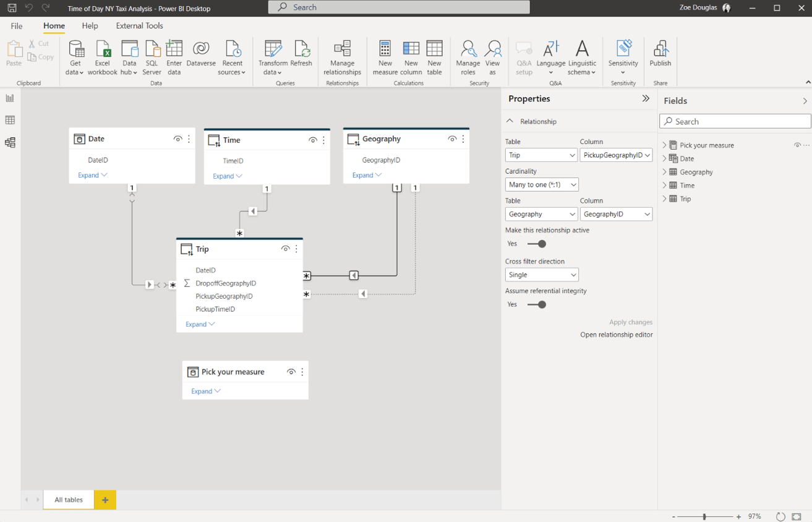812x522 pixels.
Task: Collapse the Properties pane with its chevrons
Action: pyautogui.click(x=646, y=98)
